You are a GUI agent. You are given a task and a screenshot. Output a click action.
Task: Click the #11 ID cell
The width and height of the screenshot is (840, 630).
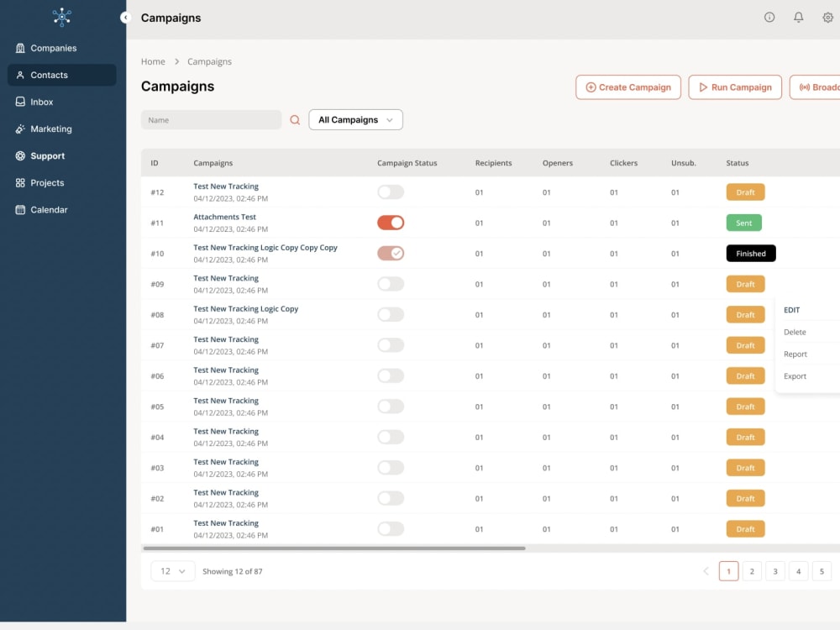157,223
